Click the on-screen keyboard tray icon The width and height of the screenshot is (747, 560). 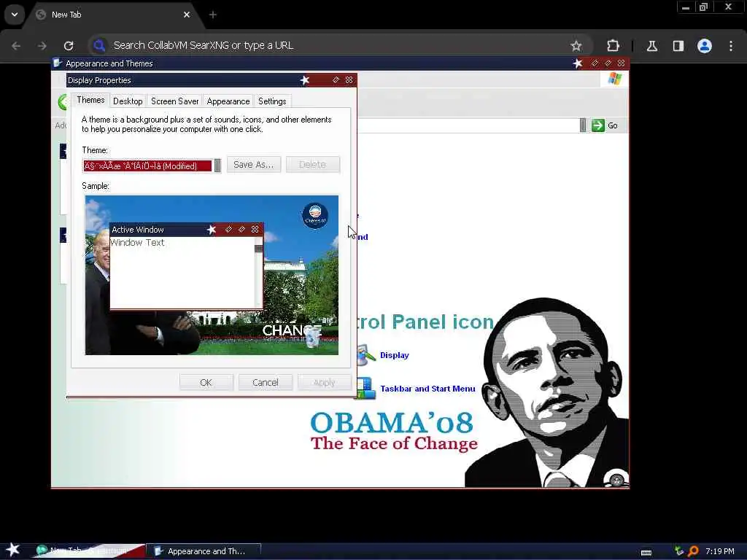point(646,552)
